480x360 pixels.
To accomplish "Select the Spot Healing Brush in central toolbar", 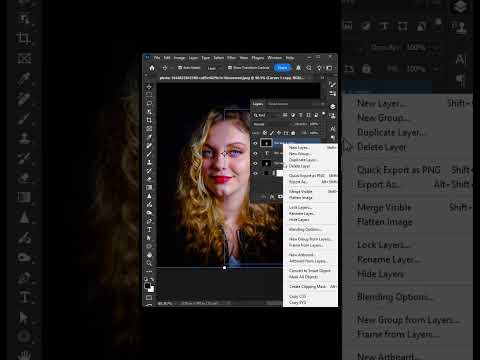I will 149,145.
